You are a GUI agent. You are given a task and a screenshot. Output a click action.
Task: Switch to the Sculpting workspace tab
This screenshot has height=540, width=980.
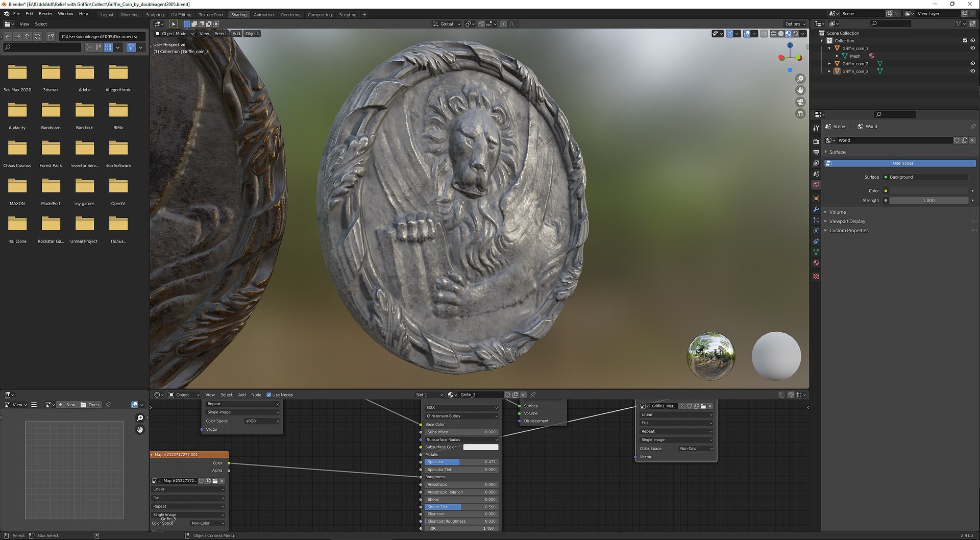155,15
